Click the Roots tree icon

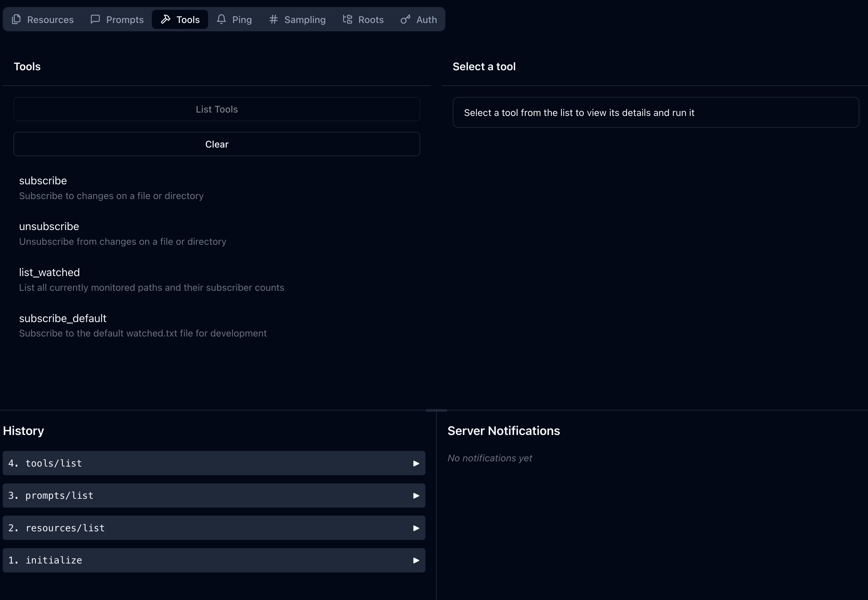[x=347, y=19]
